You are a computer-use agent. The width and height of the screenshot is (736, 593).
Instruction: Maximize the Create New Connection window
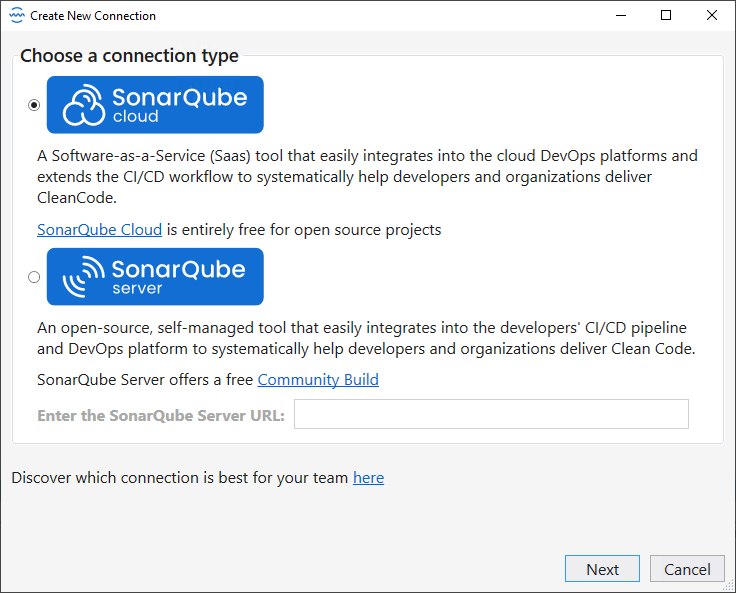click(x=666, y=15)
